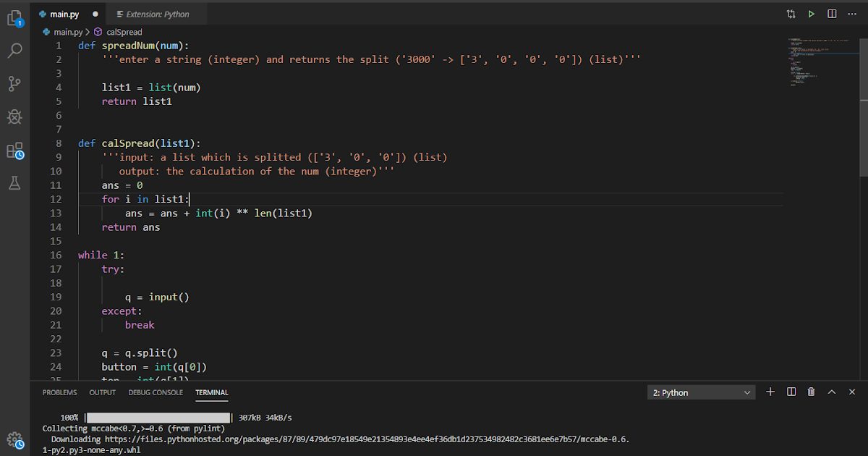The height and width of the screenshot is (456, 868).
Task: Open the PROBLEMS panel
Action: click(x=59, y=392)
